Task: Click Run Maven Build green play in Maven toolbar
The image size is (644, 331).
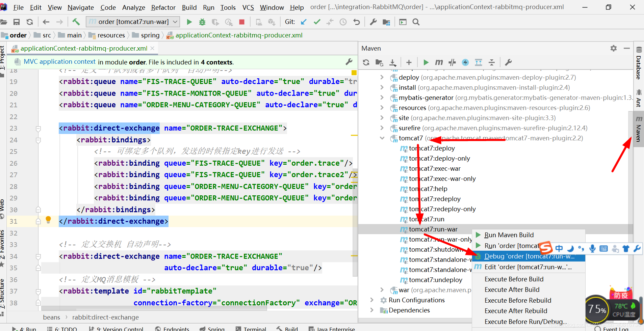Action: click(426, 62)
